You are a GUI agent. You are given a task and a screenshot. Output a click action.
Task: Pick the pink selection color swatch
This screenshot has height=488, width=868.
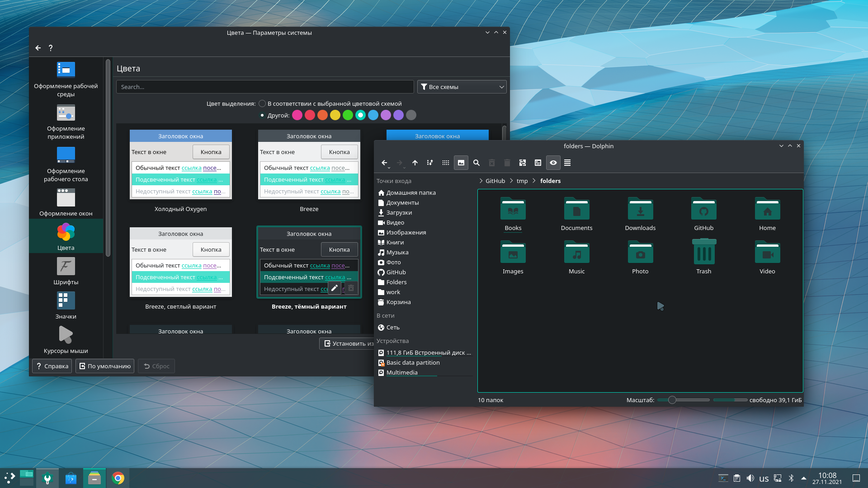pos(297,115)
